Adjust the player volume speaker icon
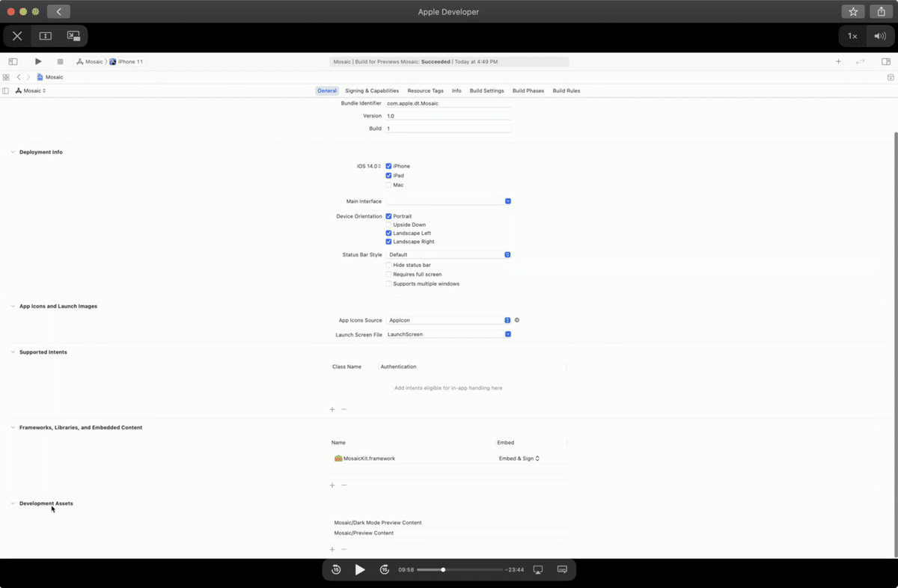Image resolution: width=898 pixels, height=588 pixels. [880, 36]
